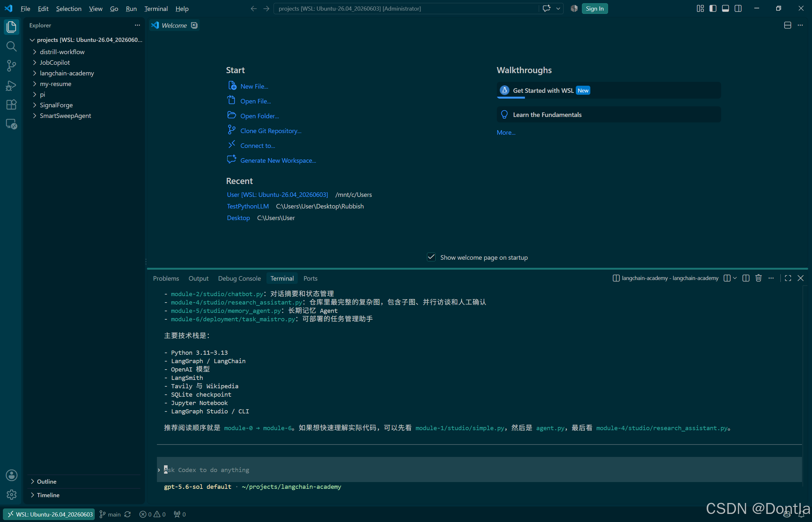Open the Search view in activity bar
This screenshot has height=522, width=812.
click(x=12, y=46)
